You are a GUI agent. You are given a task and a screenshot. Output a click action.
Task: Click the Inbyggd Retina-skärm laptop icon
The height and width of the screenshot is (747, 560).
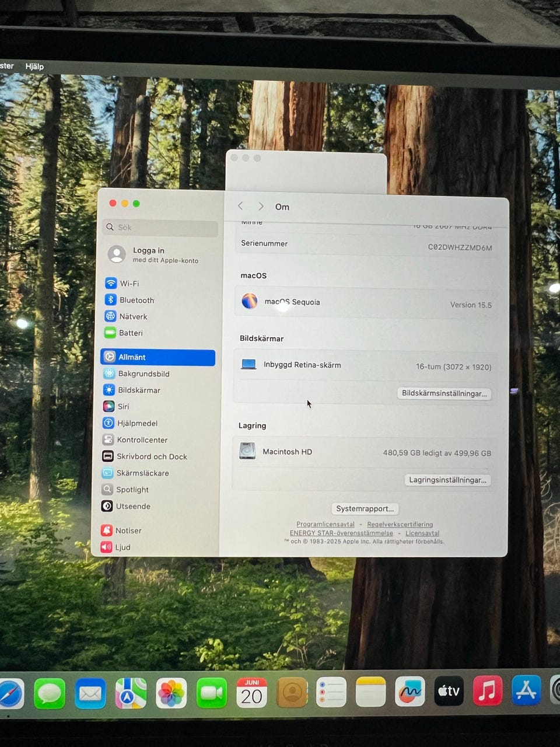pyautogui.click(x=249, y=364)
